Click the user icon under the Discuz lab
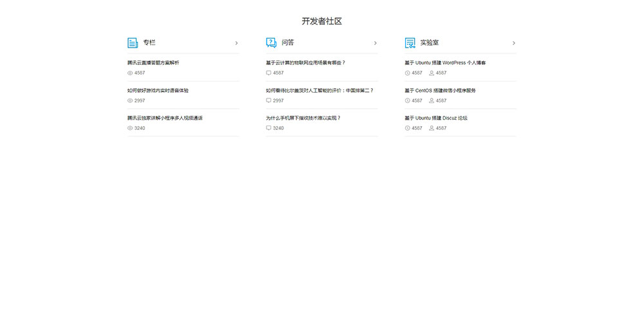The width and height of the screenshot is (644, 314). 431,128
